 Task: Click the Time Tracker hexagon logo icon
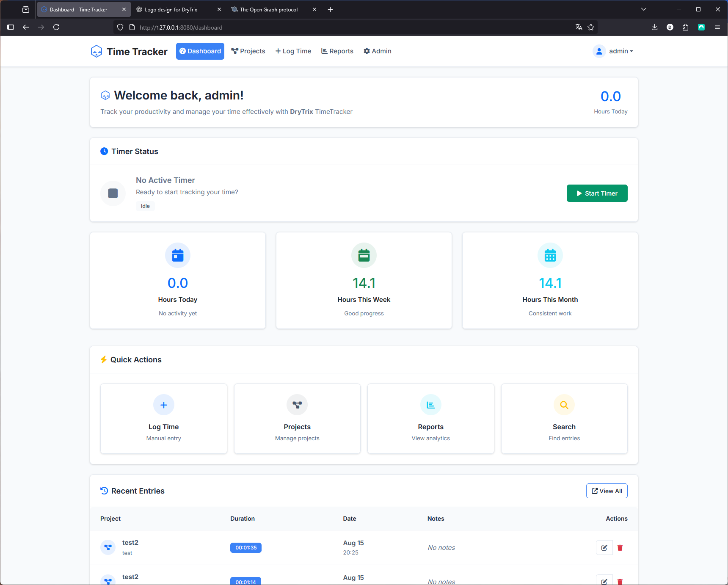click(97, 51)
